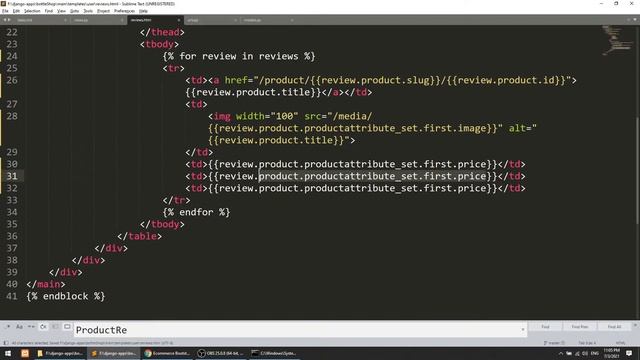The image size is (640, 360).
Task: Click the tab scroll right arrow
Action: [x=9, y=20]
